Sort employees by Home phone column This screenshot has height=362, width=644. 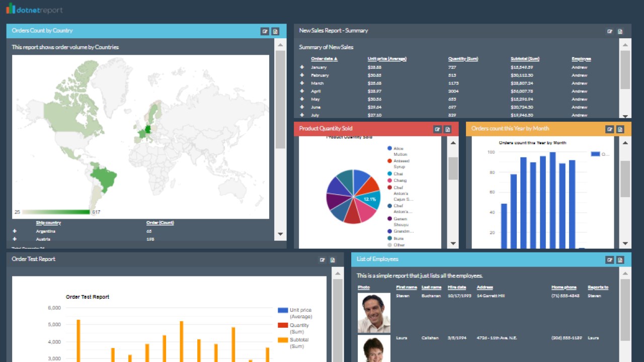pyautogui.click(x=564, y=288)
